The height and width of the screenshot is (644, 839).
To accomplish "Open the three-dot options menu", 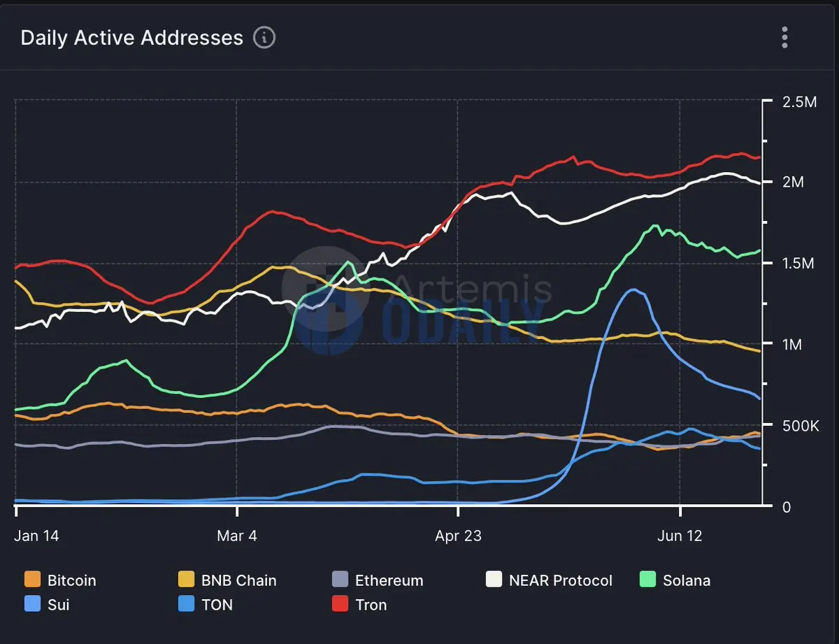I will (x=785, y=37).
